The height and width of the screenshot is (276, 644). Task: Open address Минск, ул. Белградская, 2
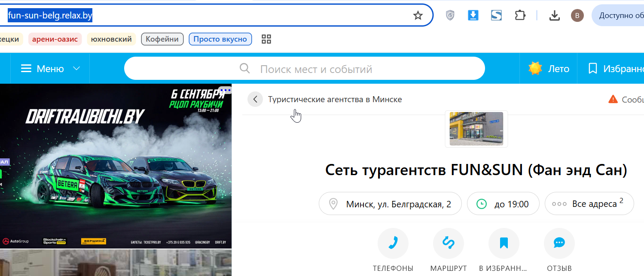(390, 204)
